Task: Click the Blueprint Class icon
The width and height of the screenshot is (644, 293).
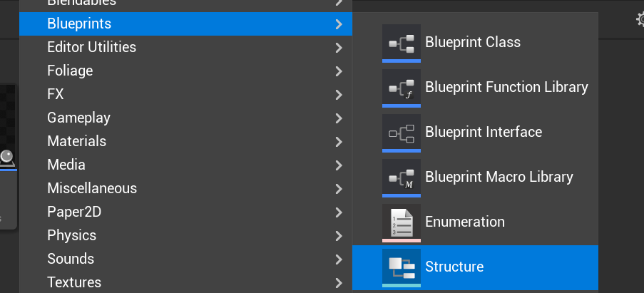Action: coord(402,43)
